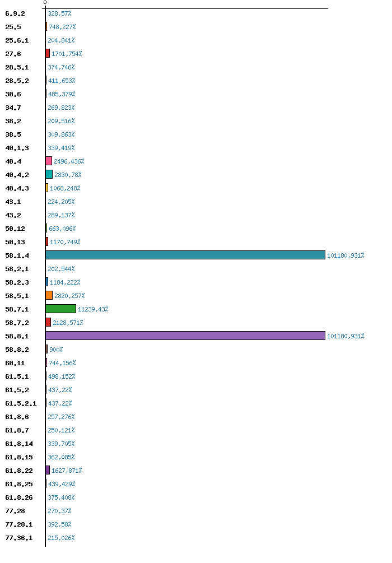Image resolution: width=392 pixels, height=563 pixels.
Task: Select the 2496,436% value text
Action: 69,161
